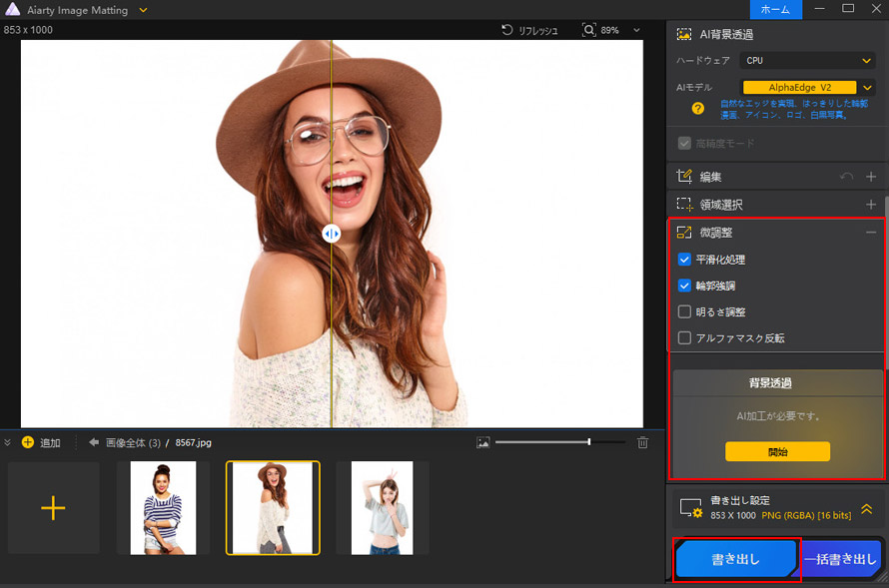Click the before/after split handle on image
The height and width of the screenshot is (588, 889).
332,233
